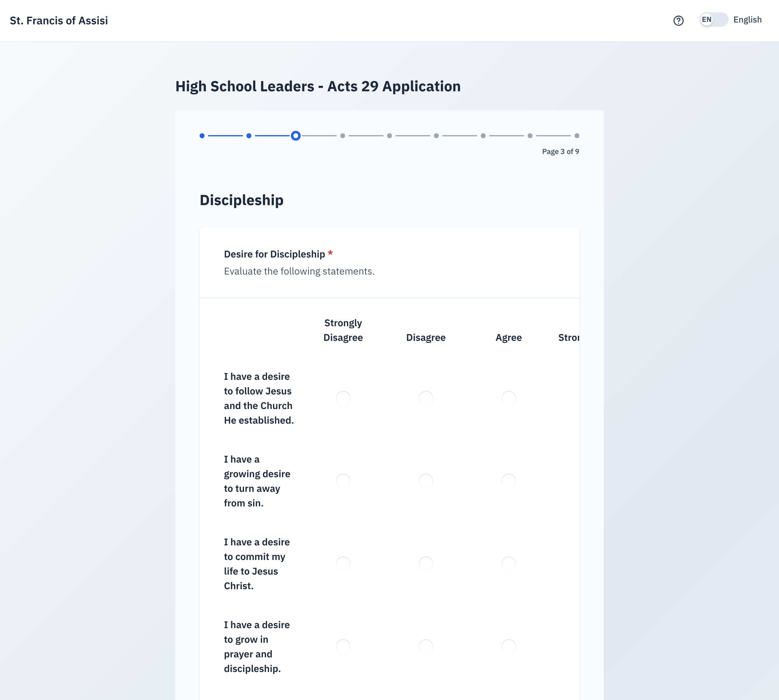The width and height of the screenshot is (779, 700).
Task: Select Disagree for follow Jesus statement
Action: [x=426, y=398]
